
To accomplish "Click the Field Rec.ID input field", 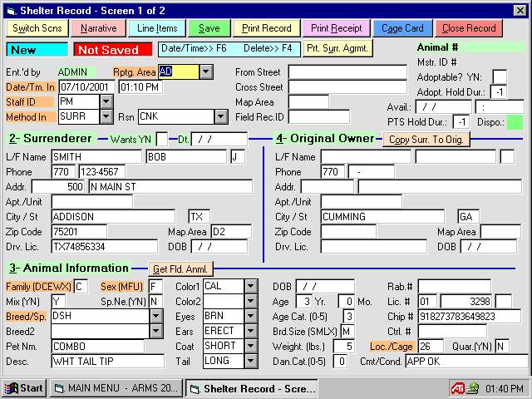I will 318,117.
